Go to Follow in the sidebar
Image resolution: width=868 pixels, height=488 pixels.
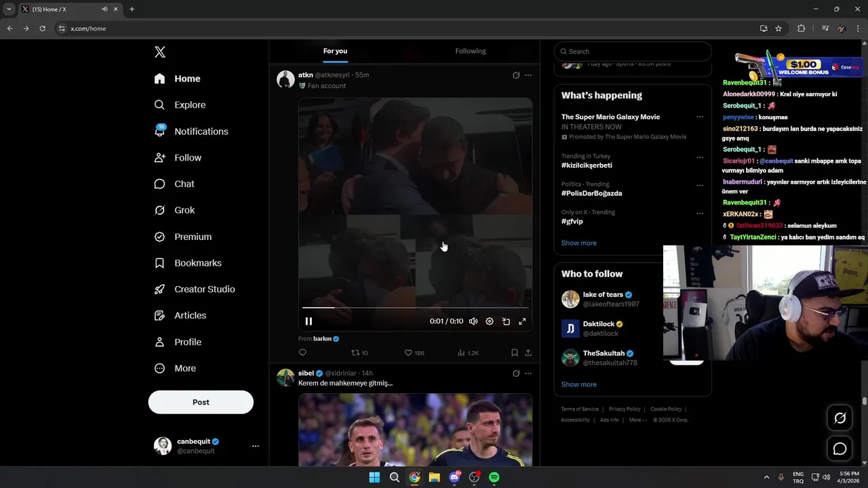point(178,158)
